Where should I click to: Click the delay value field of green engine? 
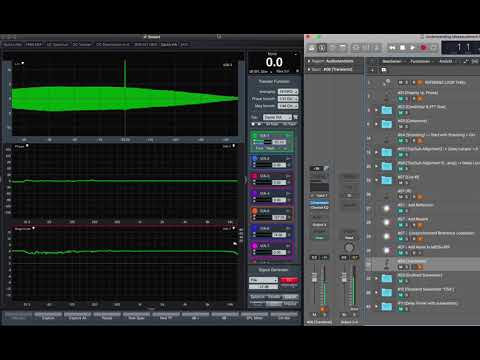coord(279,142)
